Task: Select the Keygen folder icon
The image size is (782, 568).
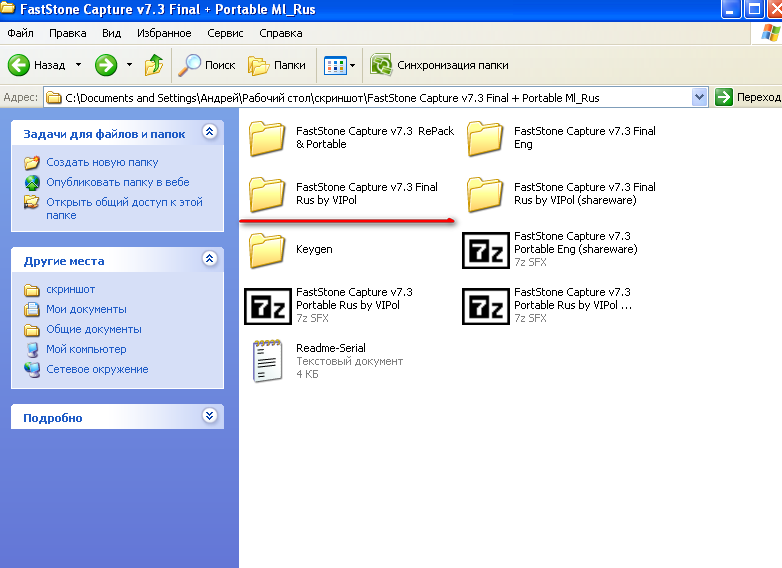Action: [x=267, y=250]
